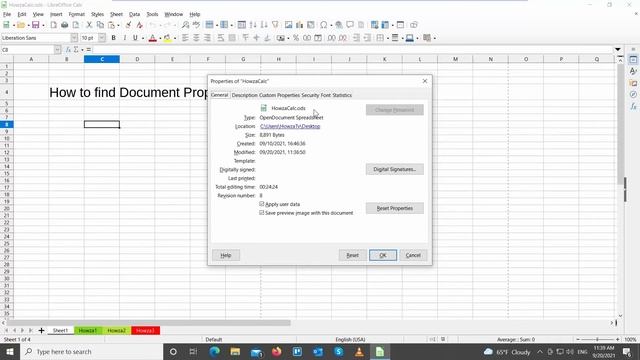Toggle Italic formatting

124,38
